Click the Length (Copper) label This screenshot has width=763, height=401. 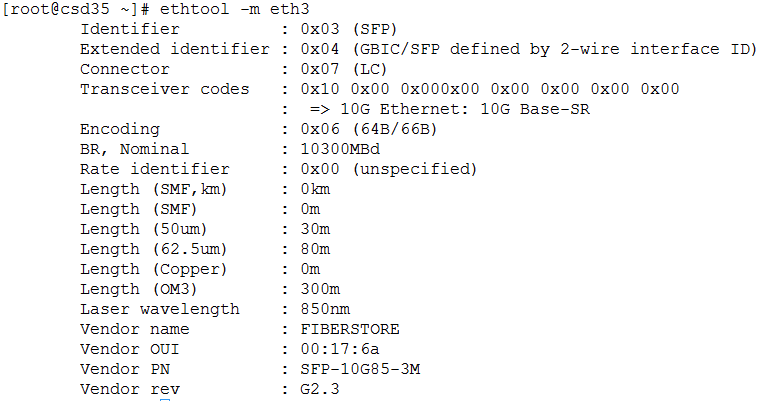tap(154, 269)
